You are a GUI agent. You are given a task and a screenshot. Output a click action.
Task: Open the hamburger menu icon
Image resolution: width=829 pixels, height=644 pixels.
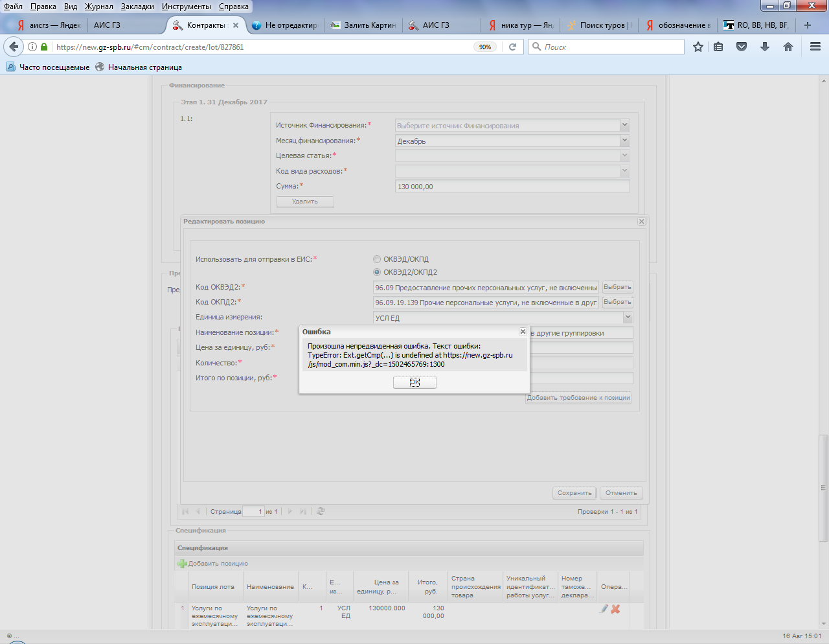[815, 47]
